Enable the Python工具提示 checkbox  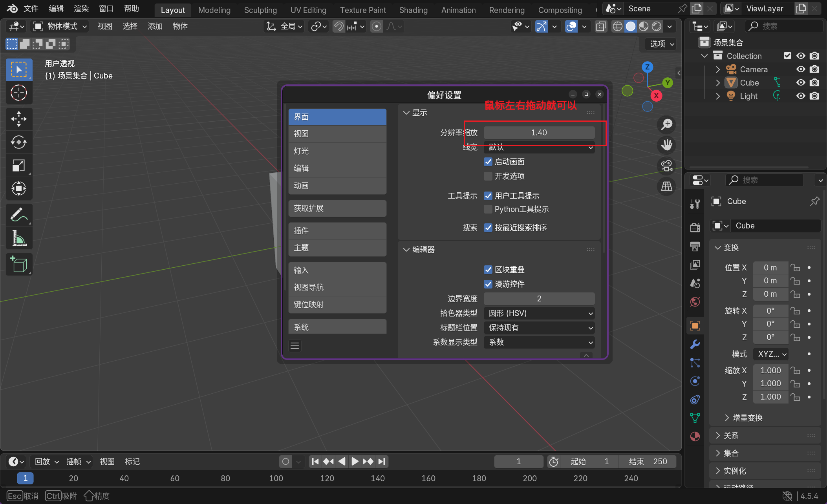[488, 209]
